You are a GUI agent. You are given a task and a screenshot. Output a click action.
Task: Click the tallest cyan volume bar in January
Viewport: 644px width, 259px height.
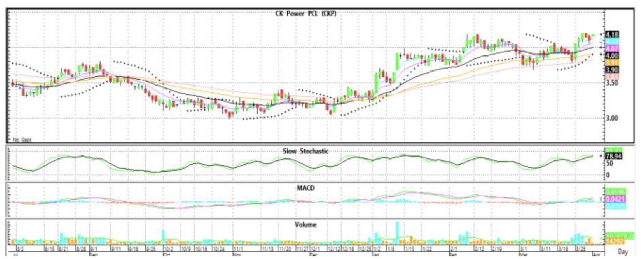397,232
